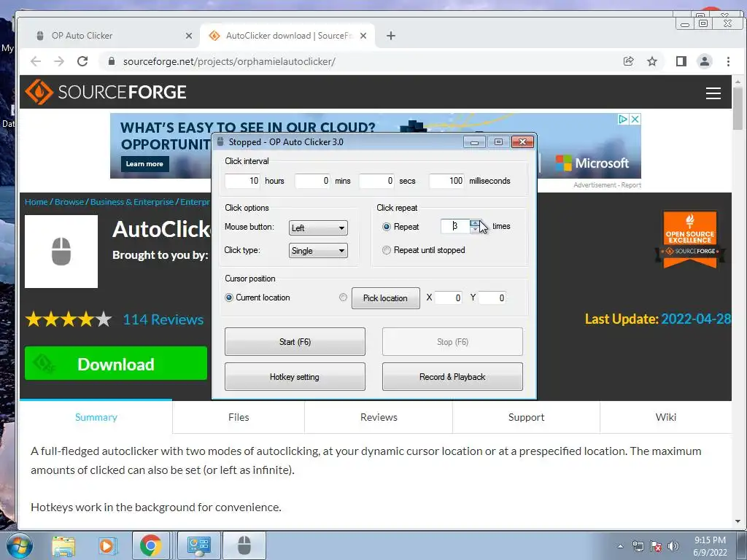The height and width of the screenshot is (560, 747).
Task: Share this page via the address bar icon
Action: [x=628, y=61]
